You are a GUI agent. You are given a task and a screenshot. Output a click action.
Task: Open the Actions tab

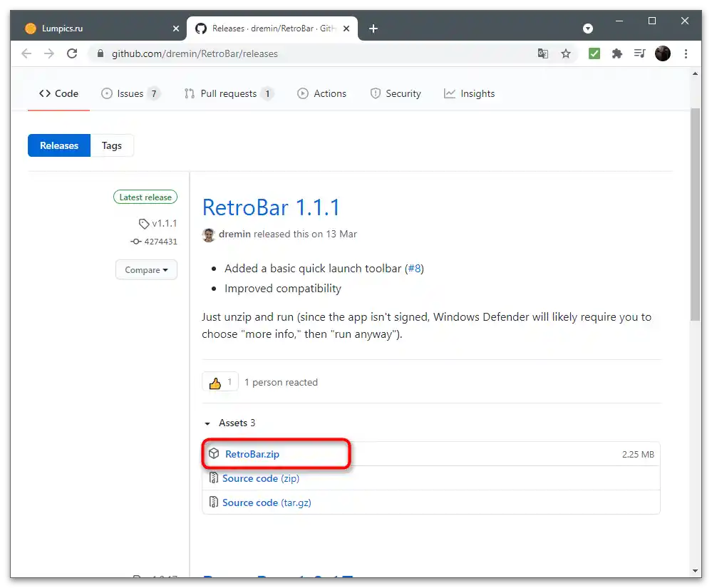[x=322, y=93]
